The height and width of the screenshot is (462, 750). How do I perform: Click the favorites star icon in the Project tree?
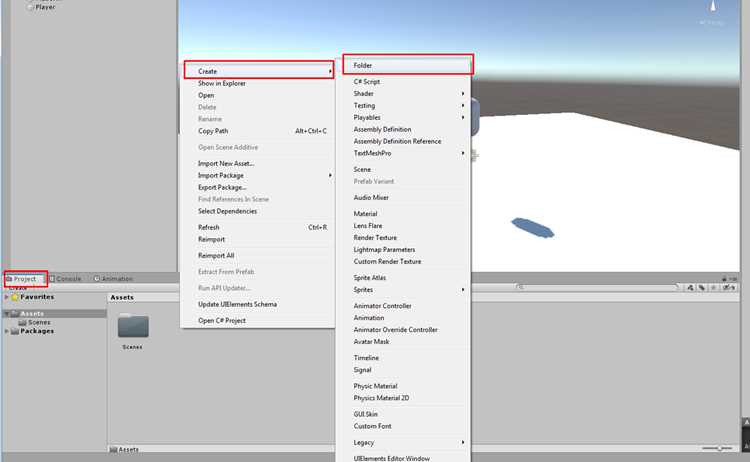[x=15, y=297]
